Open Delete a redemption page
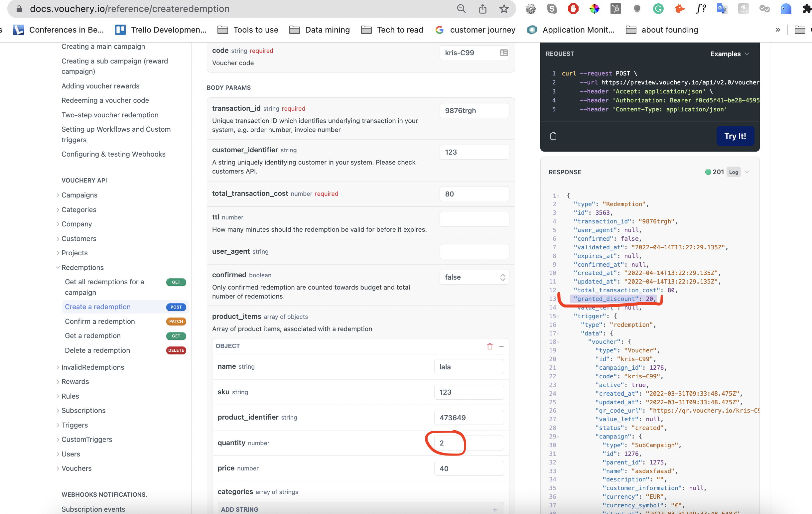Image resolution: width=812 pixels, height=514 pixels. (97, 350)
